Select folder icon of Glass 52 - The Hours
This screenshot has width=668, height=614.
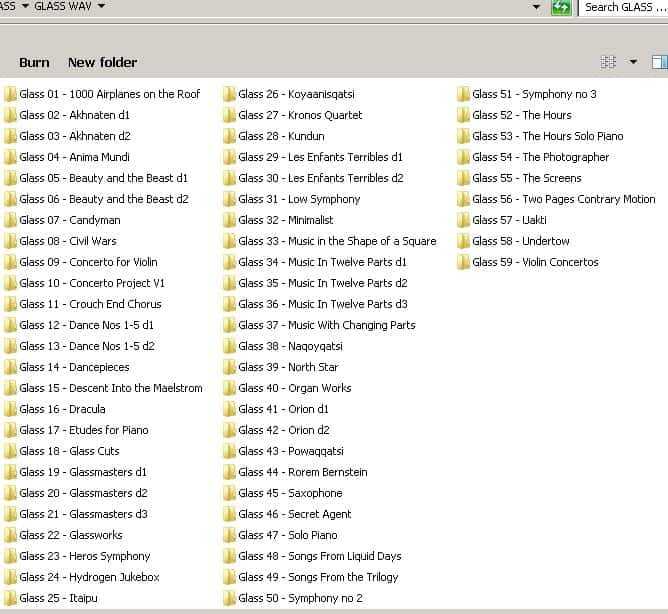[463, 115]
